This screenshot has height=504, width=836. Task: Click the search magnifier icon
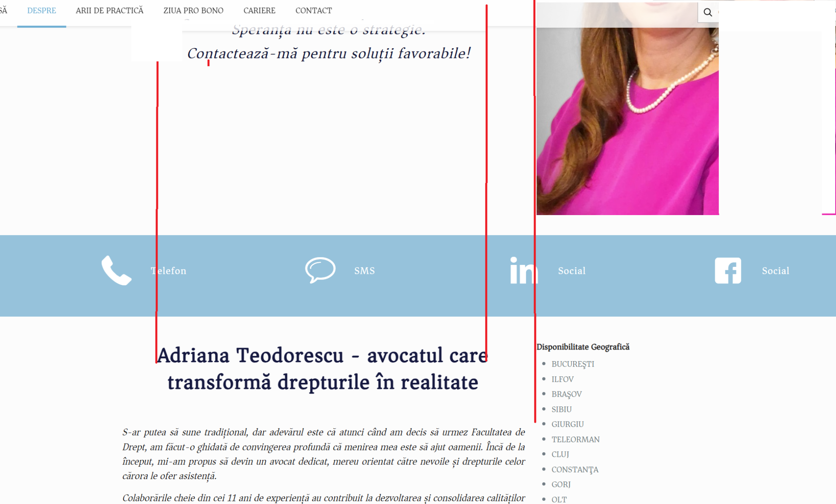coord(707,13)
